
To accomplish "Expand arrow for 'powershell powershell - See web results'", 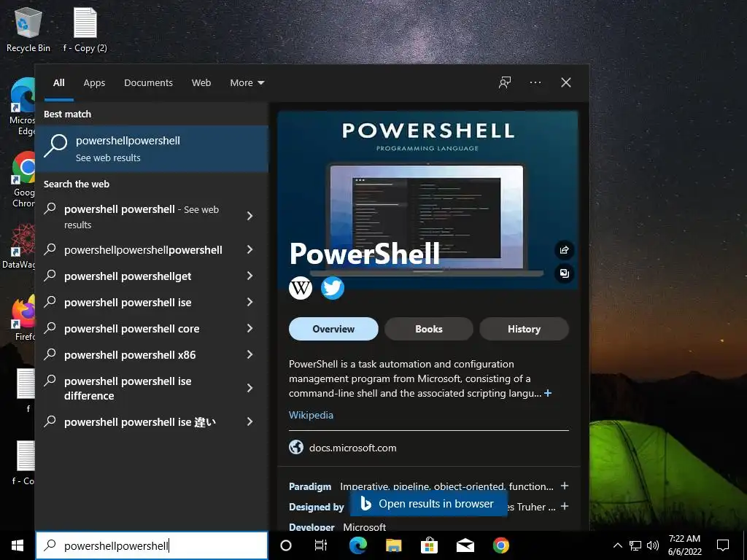I will tap(249, 216).
